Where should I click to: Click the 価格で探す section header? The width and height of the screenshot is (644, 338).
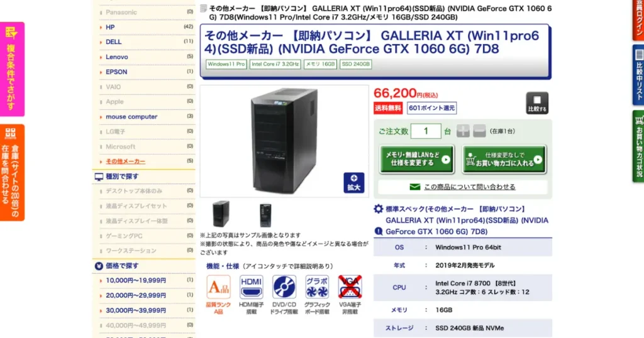(122, 266)
